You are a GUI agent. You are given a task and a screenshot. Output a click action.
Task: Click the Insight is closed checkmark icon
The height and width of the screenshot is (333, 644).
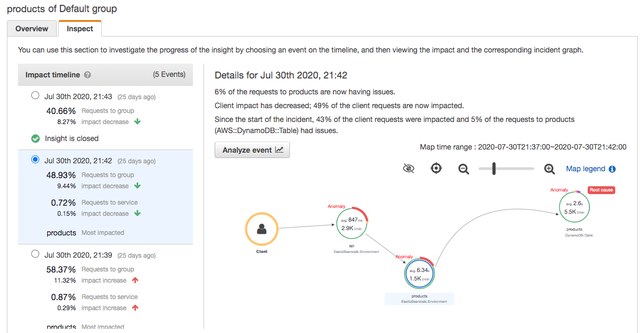[x=36, y=138]
